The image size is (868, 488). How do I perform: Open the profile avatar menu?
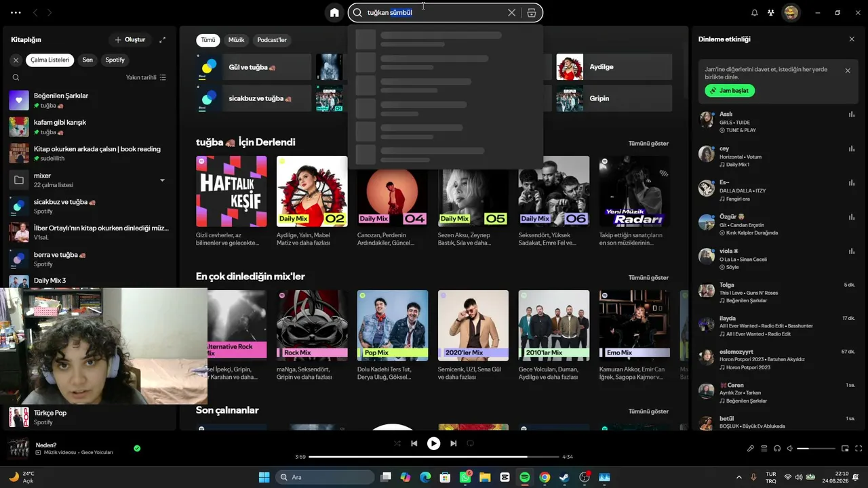(x=791, y=13)
